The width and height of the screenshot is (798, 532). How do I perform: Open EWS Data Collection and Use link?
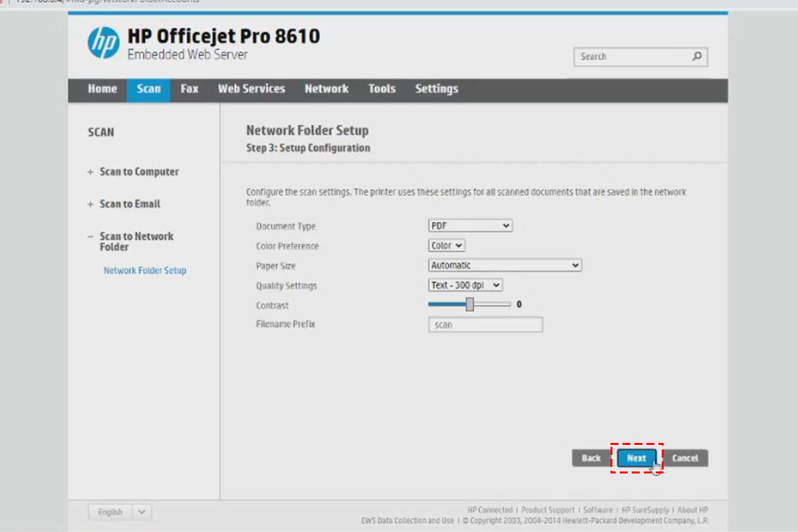pos(408,521)
